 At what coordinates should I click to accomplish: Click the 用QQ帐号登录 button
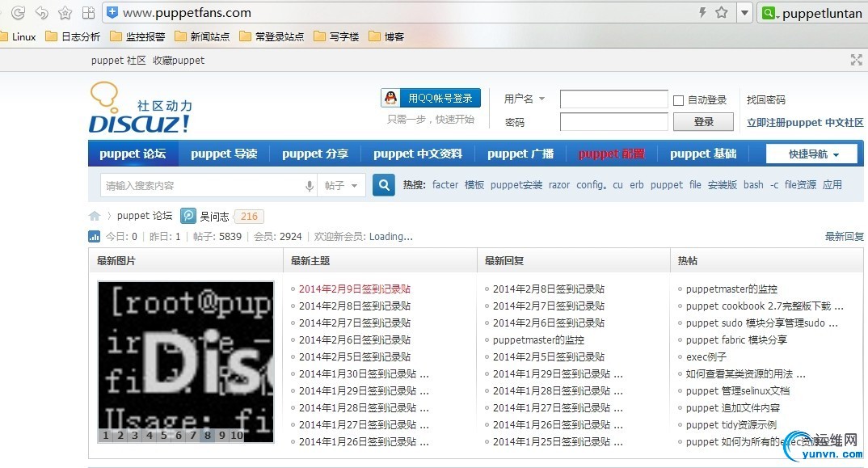431,98
